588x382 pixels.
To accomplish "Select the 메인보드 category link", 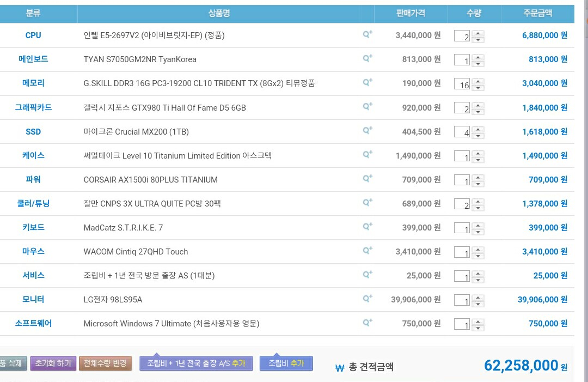I will [33, 59].
